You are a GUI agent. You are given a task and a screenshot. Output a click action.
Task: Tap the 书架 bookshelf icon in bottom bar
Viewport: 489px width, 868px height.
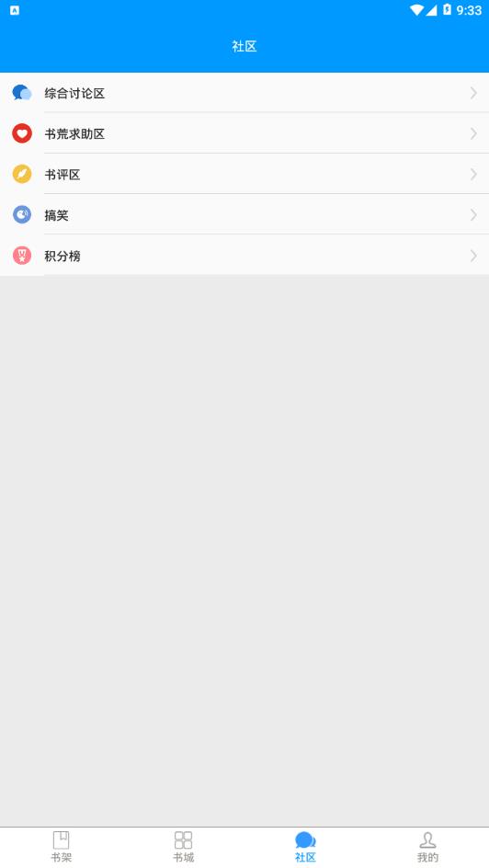tap(61, 839)
